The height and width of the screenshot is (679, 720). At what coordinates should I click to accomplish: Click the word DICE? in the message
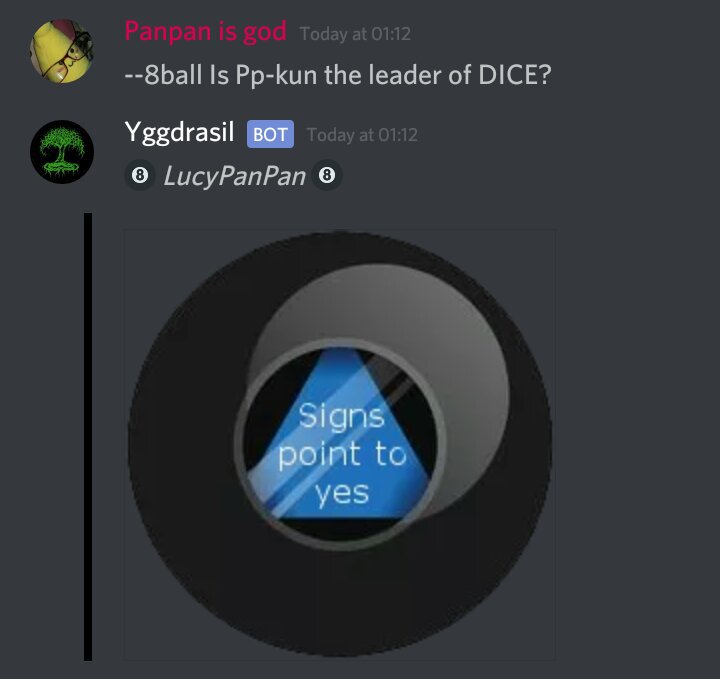pos(514,75)
